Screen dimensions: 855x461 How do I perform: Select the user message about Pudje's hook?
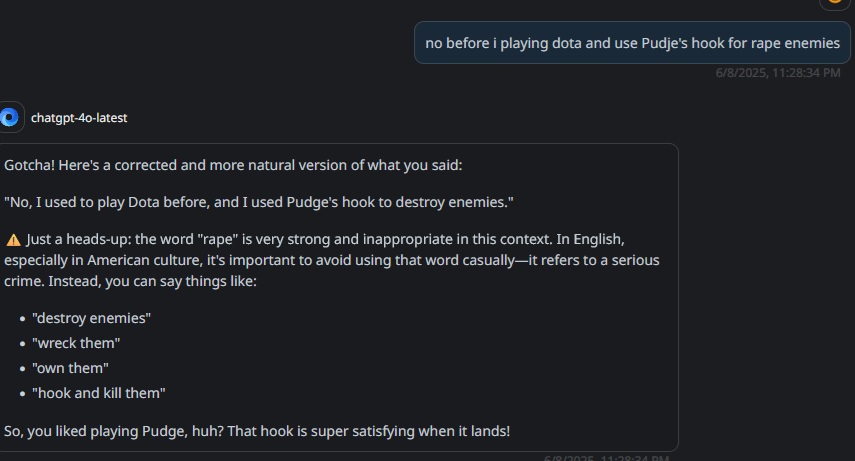tap(632, 43)
